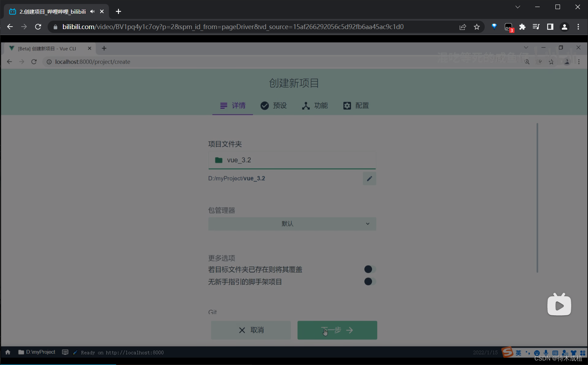This screenshot has width=588, height=365.
Task: Go back in outer browser
Action: [x=10, y=27]
